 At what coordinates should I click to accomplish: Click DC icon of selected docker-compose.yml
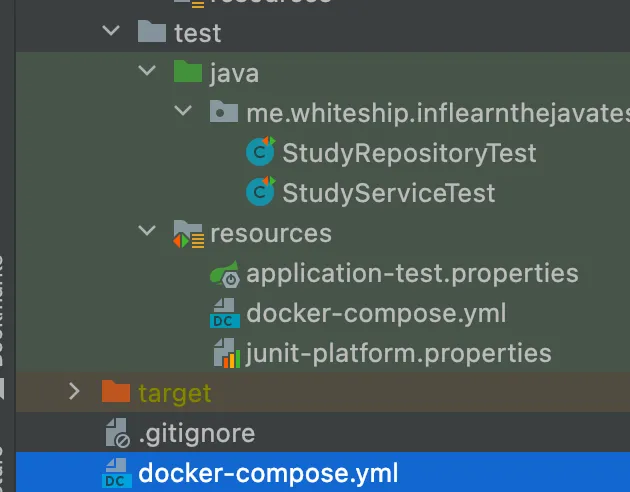click(117, 473)
